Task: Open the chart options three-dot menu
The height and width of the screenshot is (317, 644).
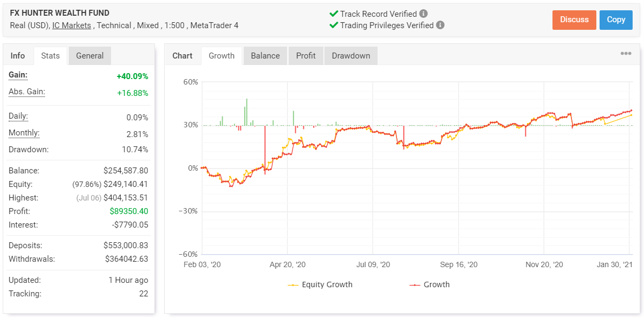Action: pos(626,54)
